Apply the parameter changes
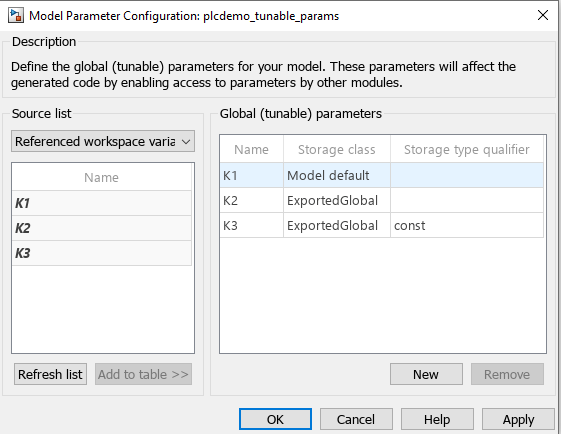The image size is (561, 434). [518, 419]
